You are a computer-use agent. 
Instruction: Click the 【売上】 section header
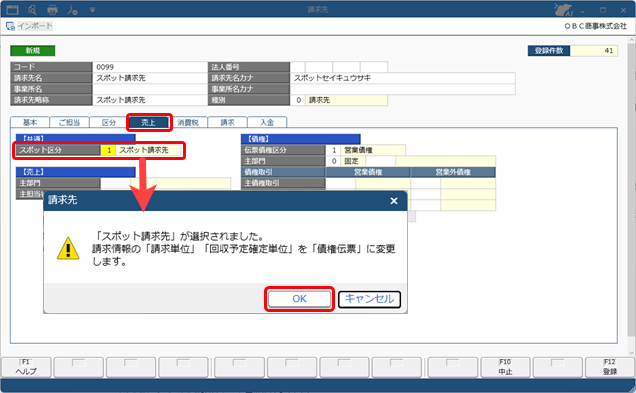pos(75,172)
